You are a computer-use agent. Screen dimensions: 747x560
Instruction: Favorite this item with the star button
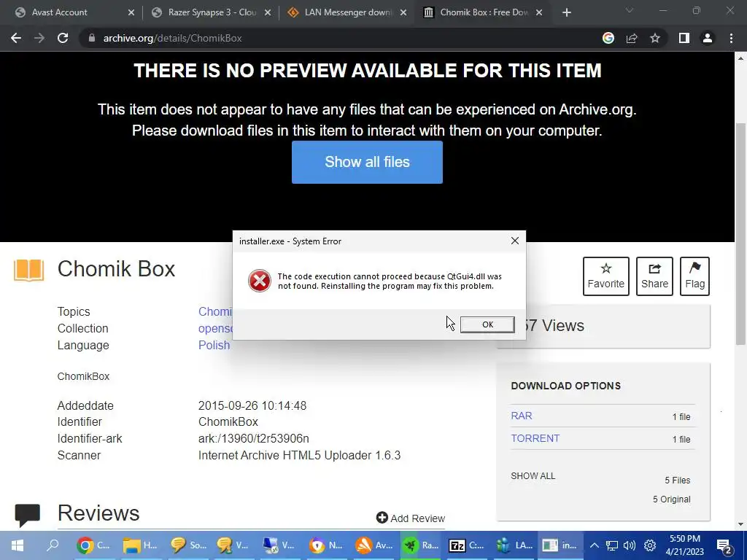point(605,276)
